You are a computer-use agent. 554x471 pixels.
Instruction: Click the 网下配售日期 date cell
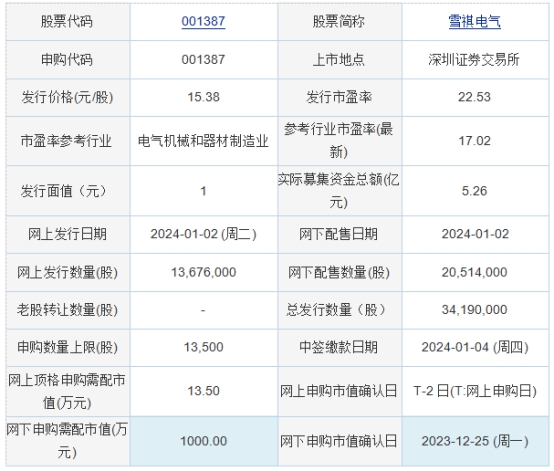point(475,234)
